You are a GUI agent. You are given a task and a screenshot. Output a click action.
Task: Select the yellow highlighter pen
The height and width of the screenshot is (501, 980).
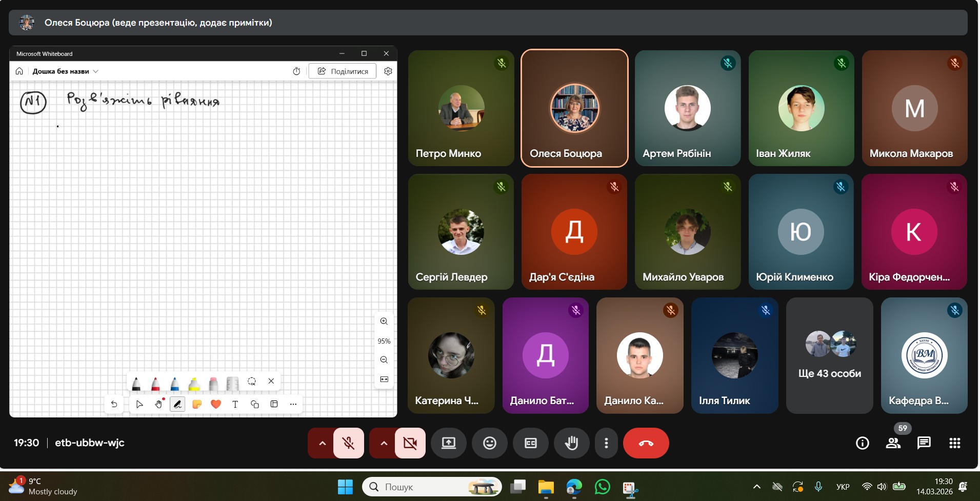[194, 383]
